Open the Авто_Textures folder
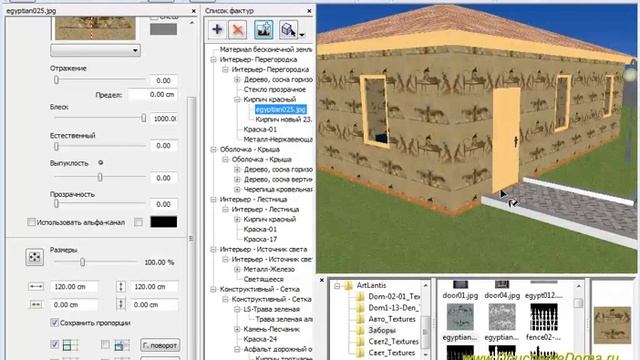 (392, 319)
